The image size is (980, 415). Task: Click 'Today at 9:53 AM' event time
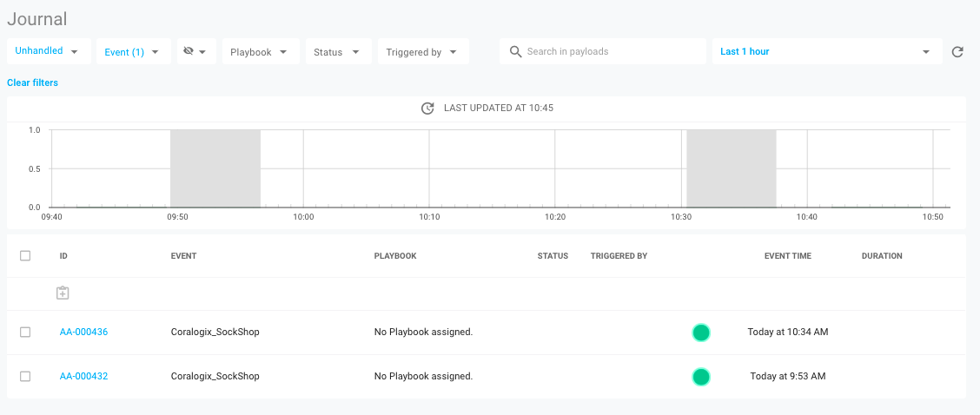tap(787, 376)
